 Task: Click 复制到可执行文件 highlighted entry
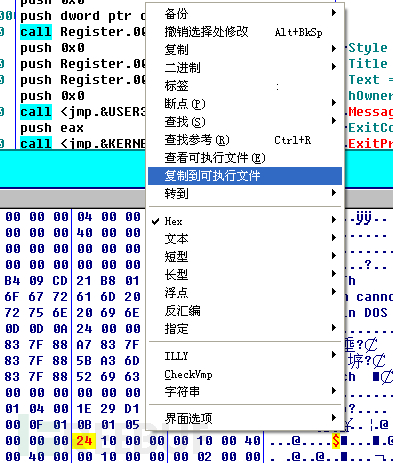point(245,176)
